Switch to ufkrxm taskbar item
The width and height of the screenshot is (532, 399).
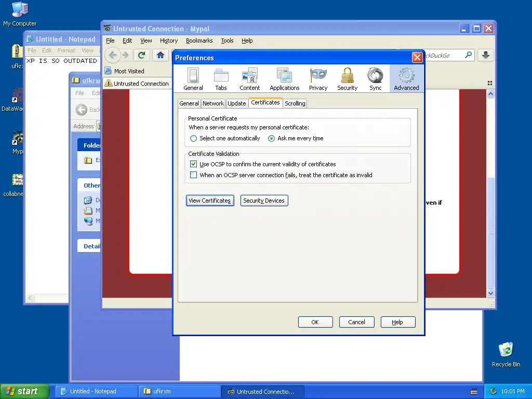tap(179, 392)
